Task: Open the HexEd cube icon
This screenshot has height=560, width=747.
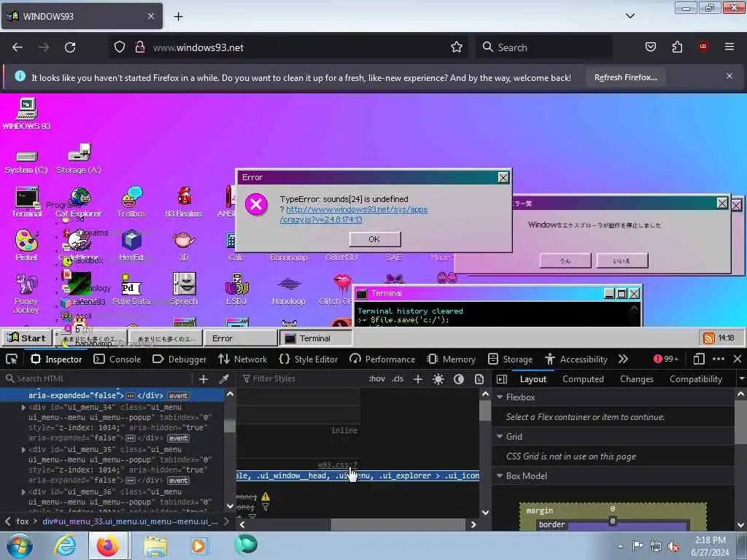Action: pos(131,246)
